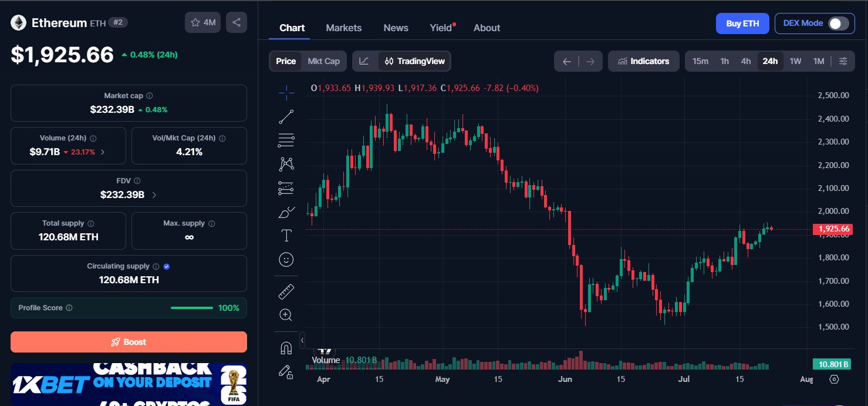The image size is (868, 406).
Task: Click the Boost button
Action: coord(129,342)
